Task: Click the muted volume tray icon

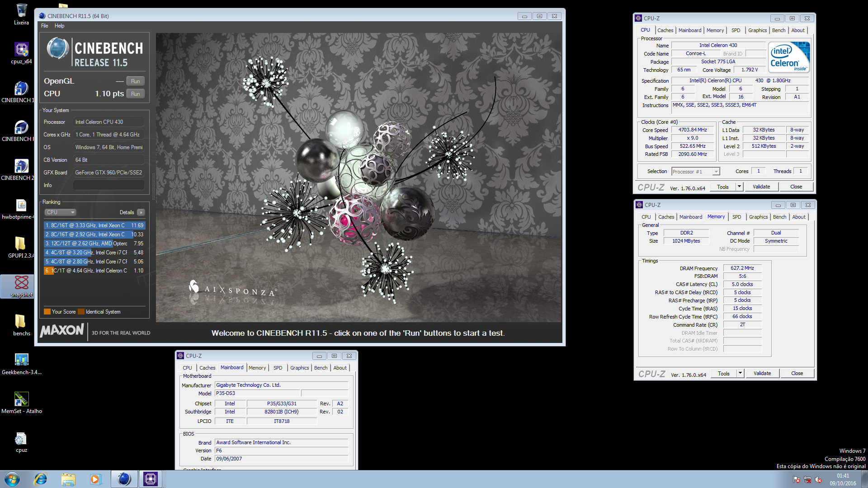Action: tap(818, 480)
